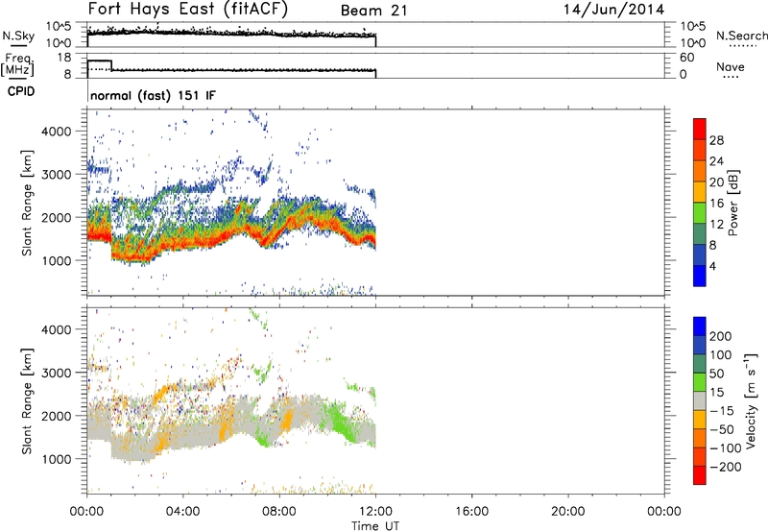Click the 'Fort Hays East (fitACF)' title
Image resolution: width=768 pixels, height=532 pixels.
pos(188,10)
